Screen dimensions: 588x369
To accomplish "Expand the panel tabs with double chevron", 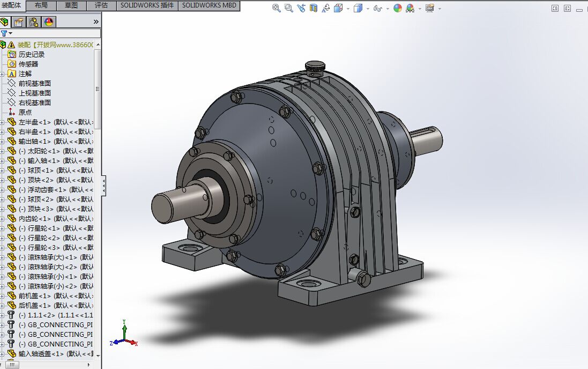I will click(x=96, y=22).
